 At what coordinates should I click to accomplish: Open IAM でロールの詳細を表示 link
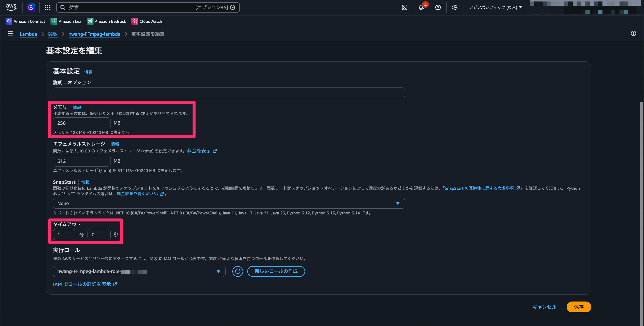85,284
